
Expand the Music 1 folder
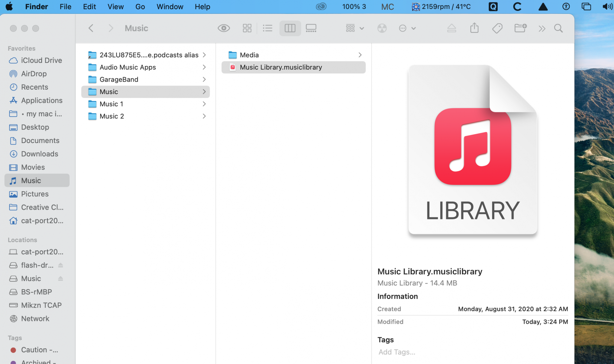(x=204, y=104)
